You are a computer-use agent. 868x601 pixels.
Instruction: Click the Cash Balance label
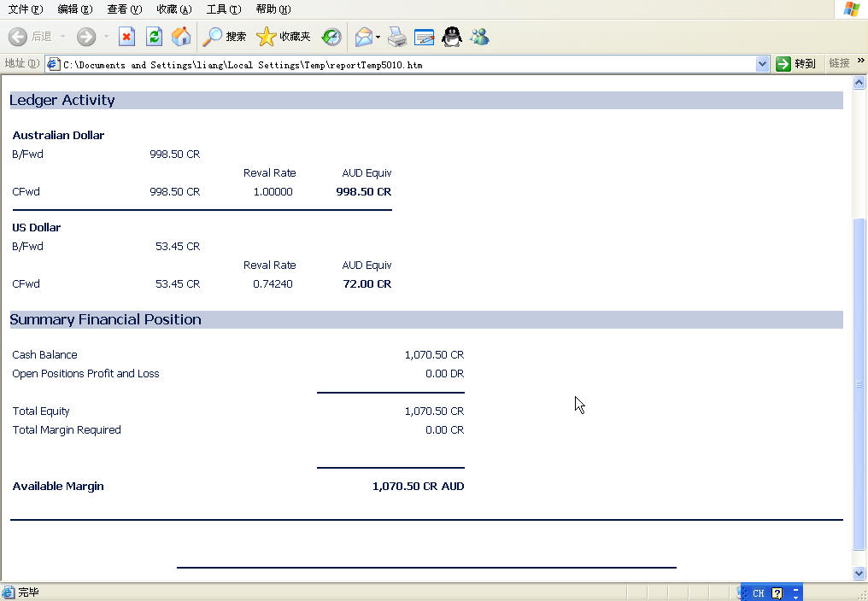pyautogui.click(x=44, y=355)
